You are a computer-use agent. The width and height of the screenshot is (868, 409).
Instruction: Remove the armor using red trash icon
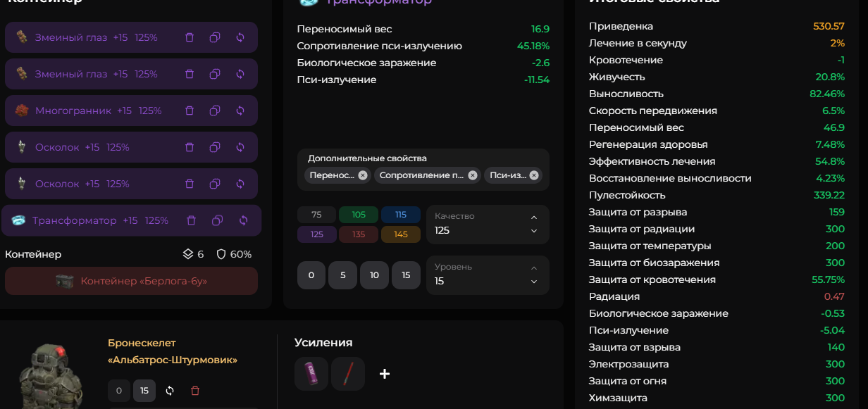tap(195, 391)
